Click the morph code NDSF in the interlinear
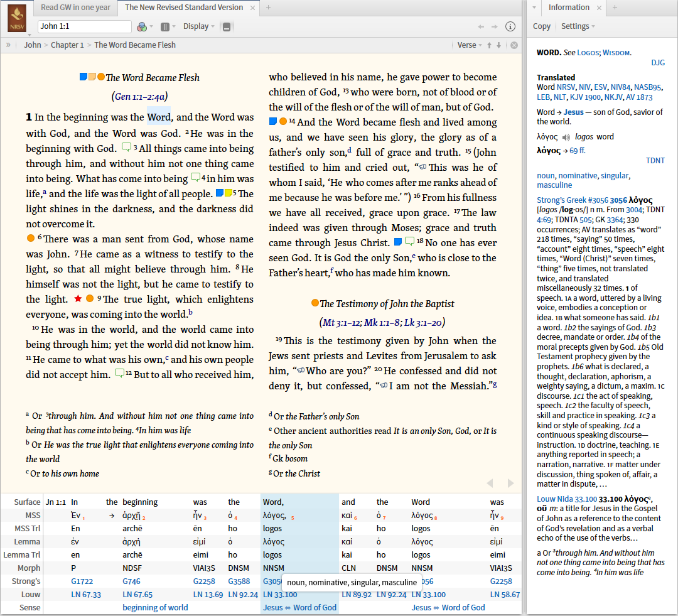The height and width of the screenshot is (616, 678). 132,568
